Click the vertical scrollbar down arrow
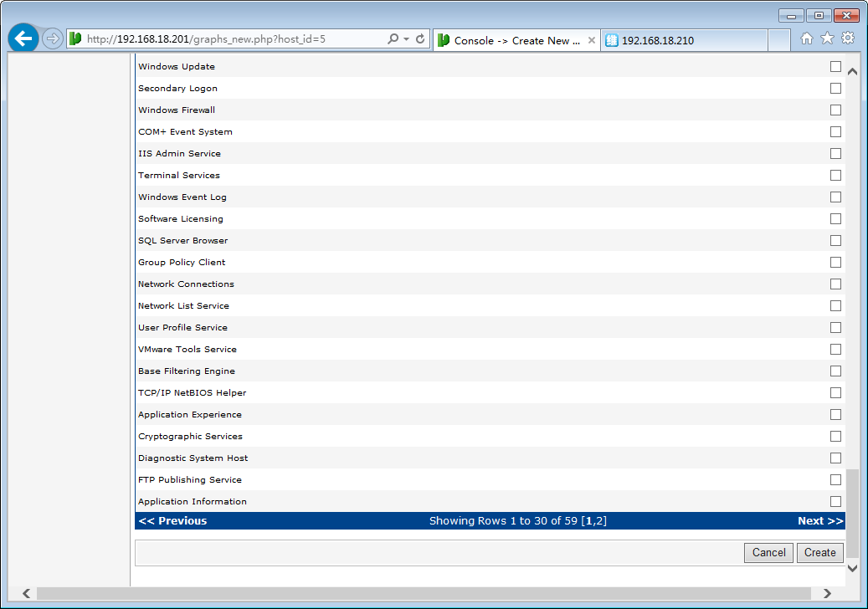868x609 pixels. (x=853, y=568)
